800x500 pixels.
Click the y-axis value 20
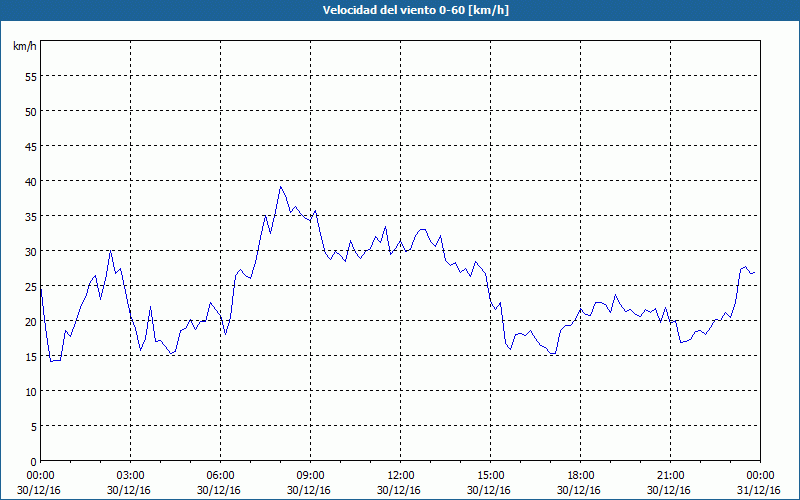[x=31, y=322]
